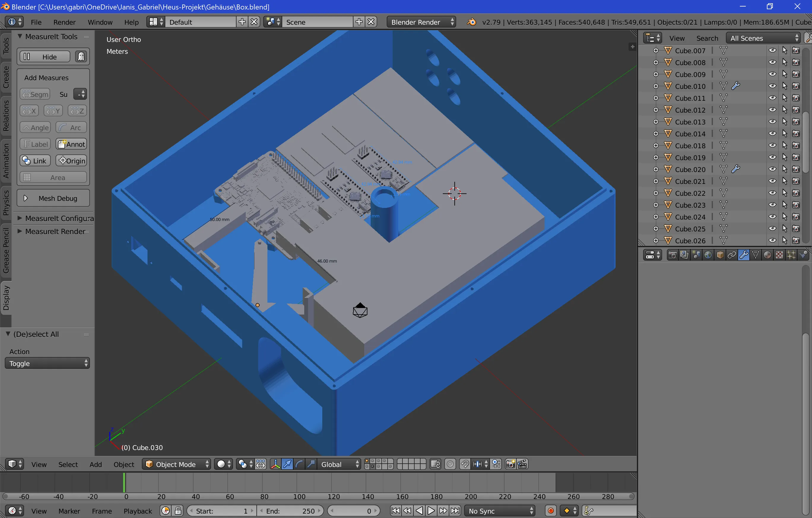This screenshot has width=812, height=518.
Task: Toggle visibility of Cube.010 with eye icon
Action: tap(772, 86)
